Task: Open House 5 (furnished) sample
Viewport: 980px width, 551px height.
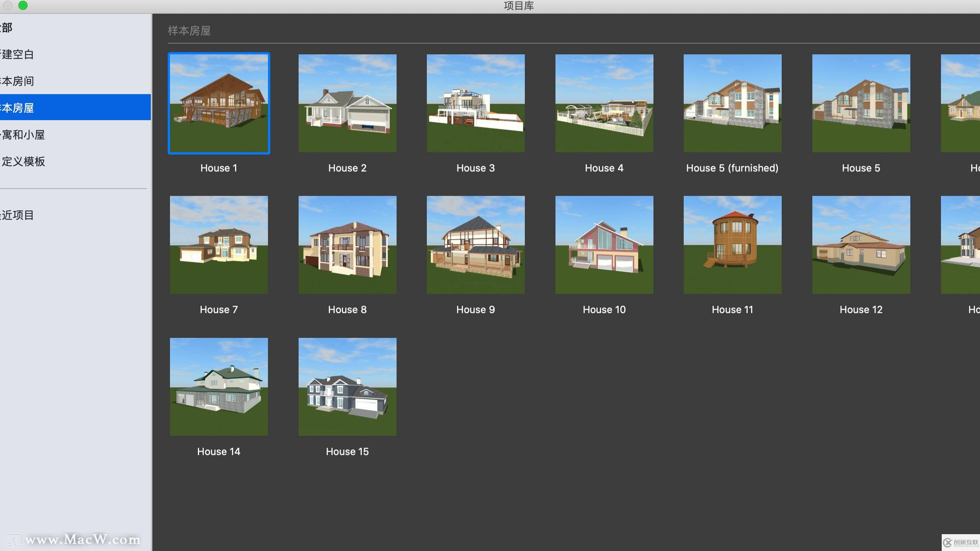Action: point(732,103)
